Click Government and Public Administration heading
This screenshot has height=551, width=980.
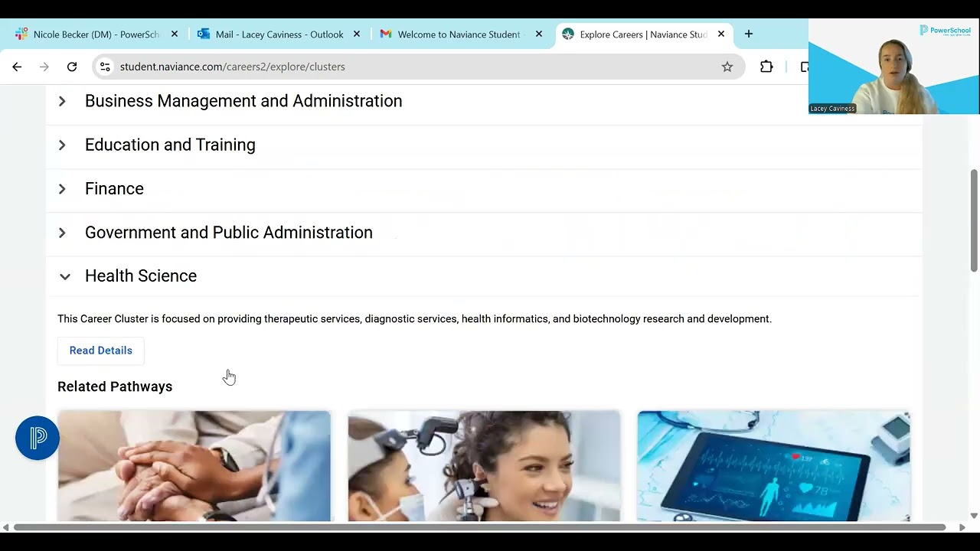click(x=229, y=232)
